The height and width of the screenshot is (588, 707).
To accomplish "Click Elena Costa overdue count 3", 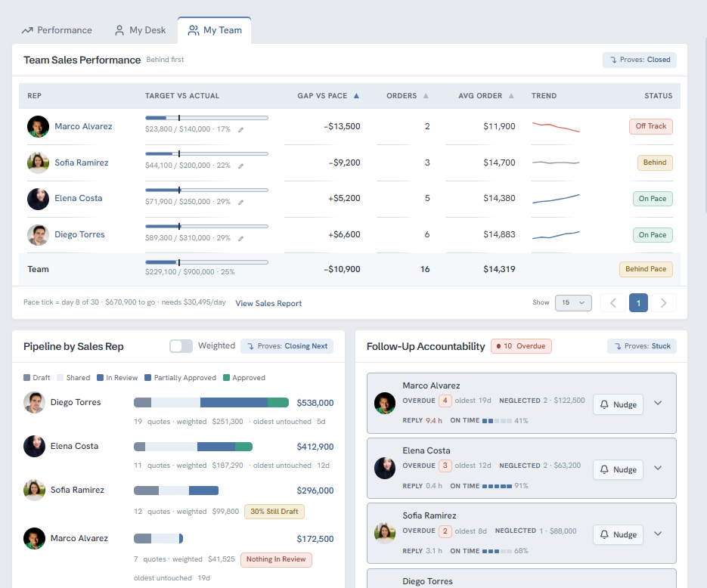I will (x=445, y=466).
